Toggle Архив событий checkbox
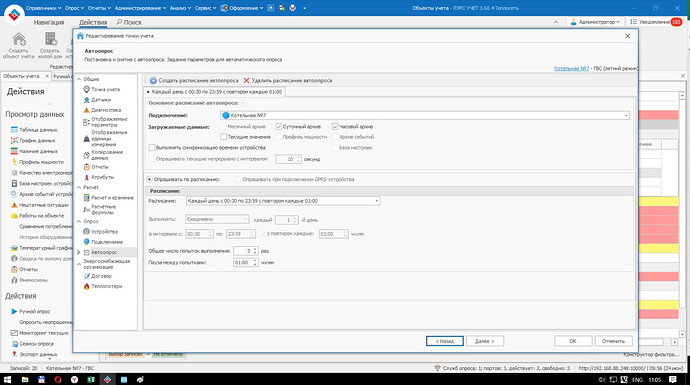 coord(335,137)
